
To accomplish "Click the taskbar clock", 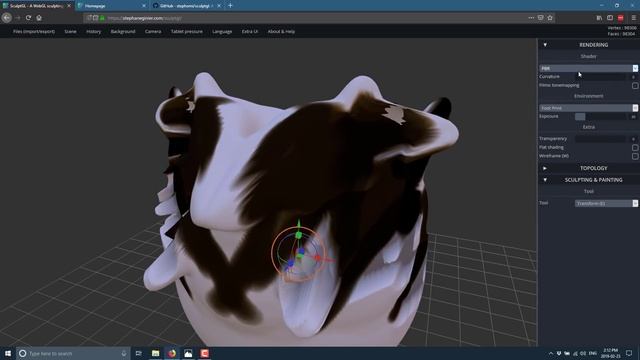I will pyautogui.click(x=611, y=353).
